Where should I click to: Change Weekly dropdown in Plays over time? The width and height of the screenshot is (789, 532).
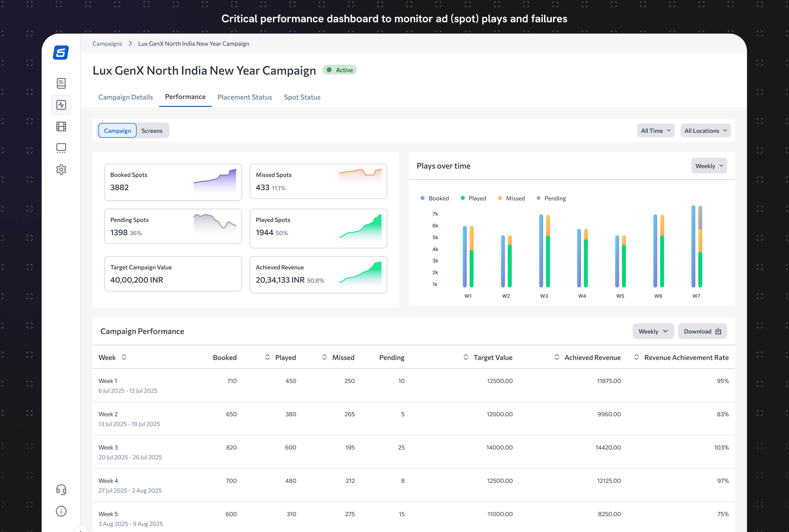point(709,166)
